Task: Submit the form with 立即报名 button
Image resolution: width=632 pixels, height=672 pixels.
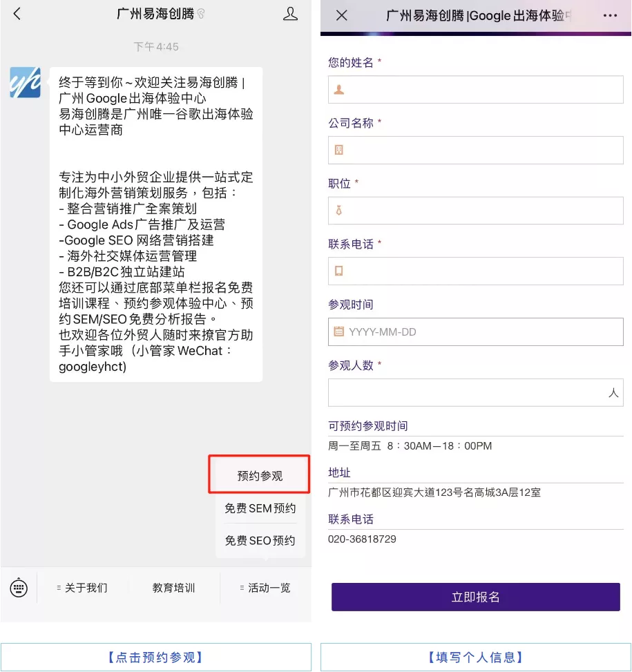Action: coord(476,597)
